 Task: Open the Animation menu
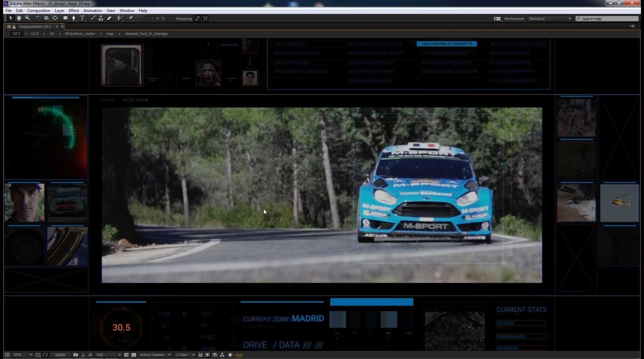point(93,10)
